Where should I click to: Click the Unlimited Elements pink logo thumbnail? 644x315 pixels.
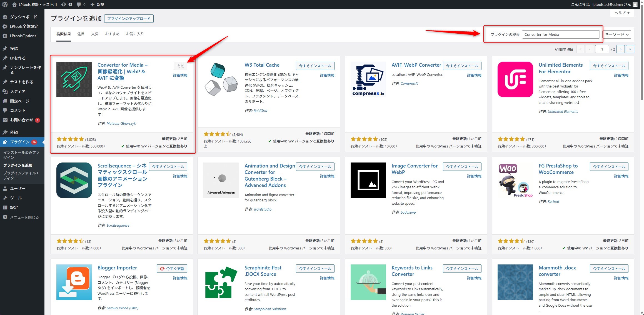[515, 79]
